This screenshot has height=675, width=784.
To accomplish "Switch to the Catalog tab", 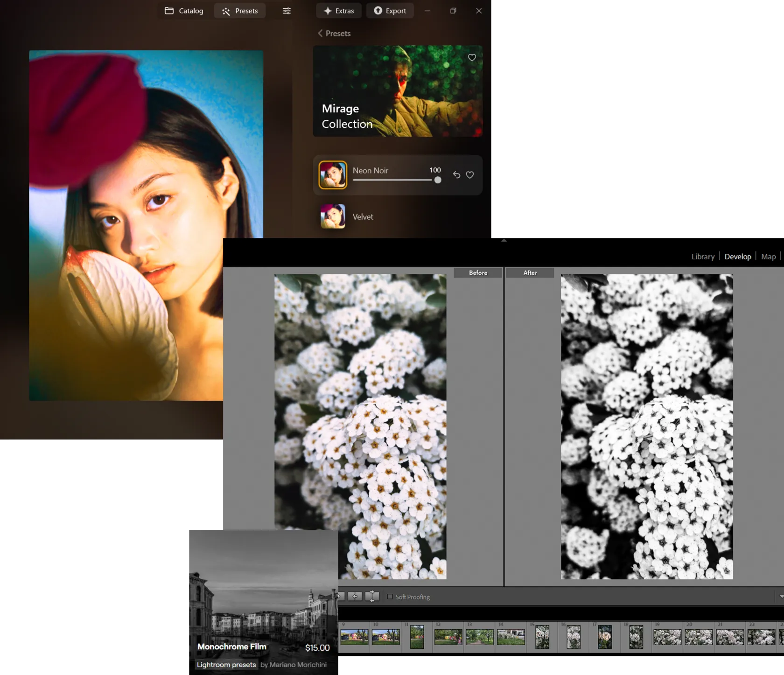I will pyautogui.click(x=184, y=11).
